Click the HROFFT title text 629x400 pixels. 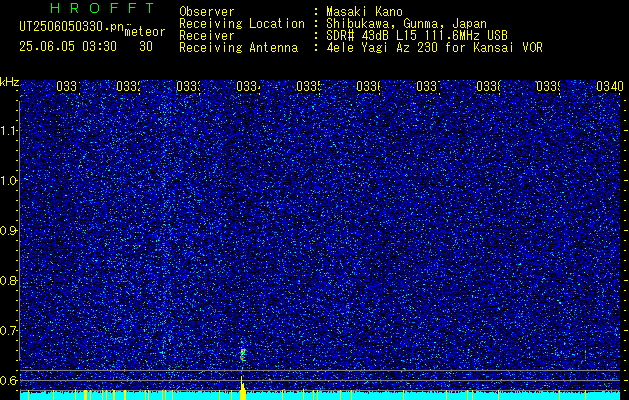[102, 8]
